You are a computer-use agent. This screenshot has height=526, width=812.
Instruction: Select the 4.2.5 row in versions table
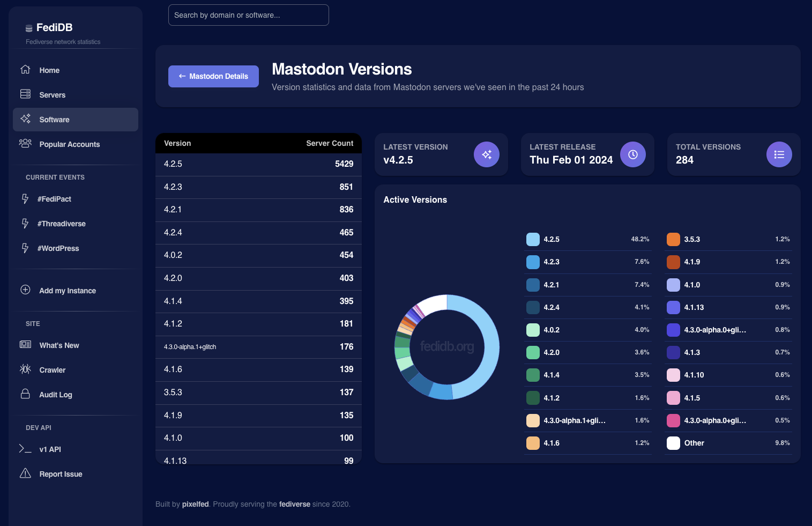258,164
